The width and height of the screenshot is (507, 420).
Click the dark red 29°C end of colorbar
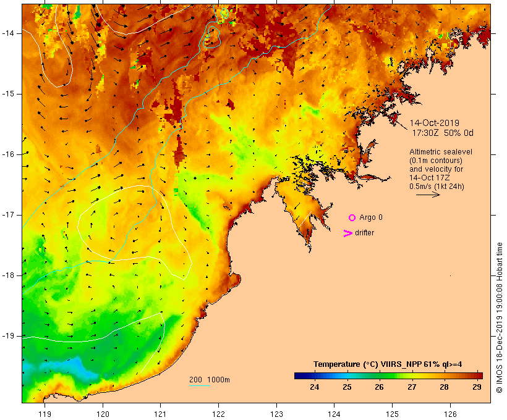[x=478, y=376]
